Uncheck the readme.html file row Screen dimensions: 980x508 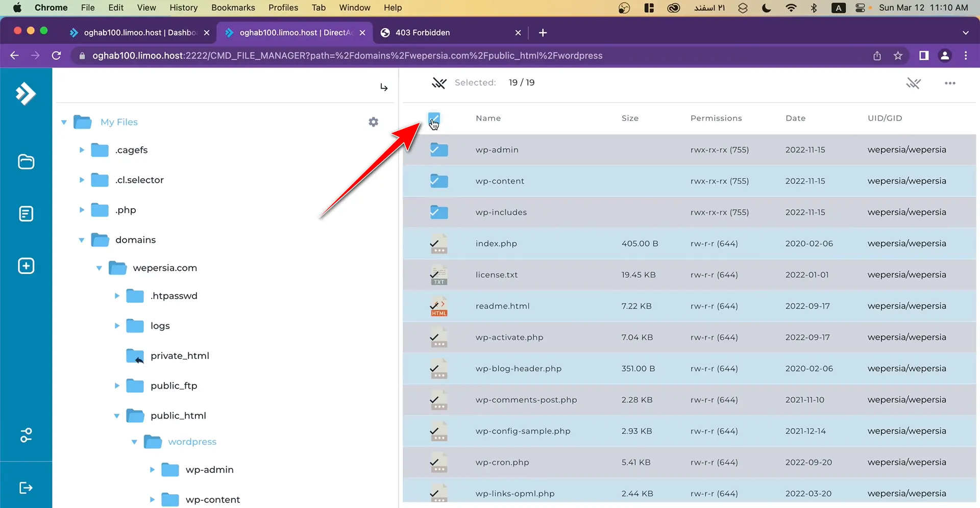[438, 306]
